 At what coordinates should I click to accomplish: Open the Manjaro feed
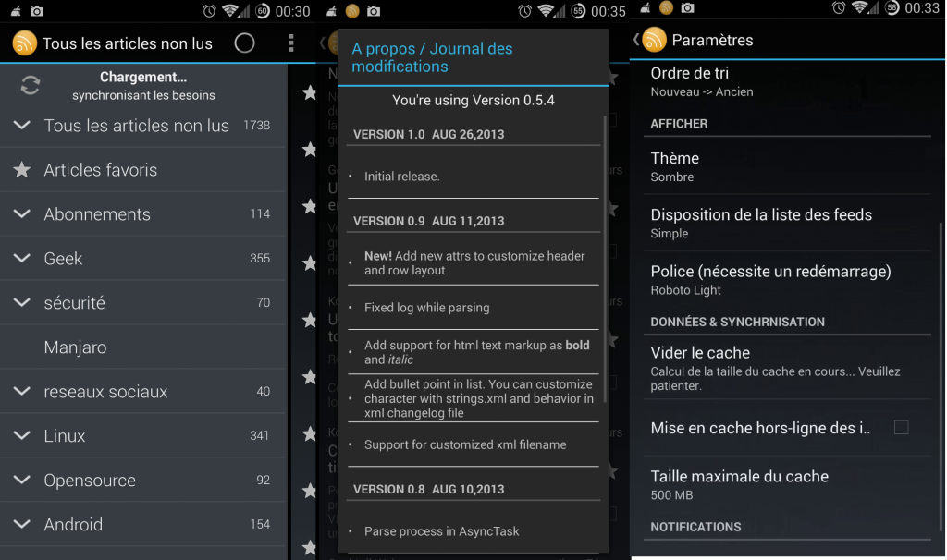pyautogui.click(x=75, y=347)
